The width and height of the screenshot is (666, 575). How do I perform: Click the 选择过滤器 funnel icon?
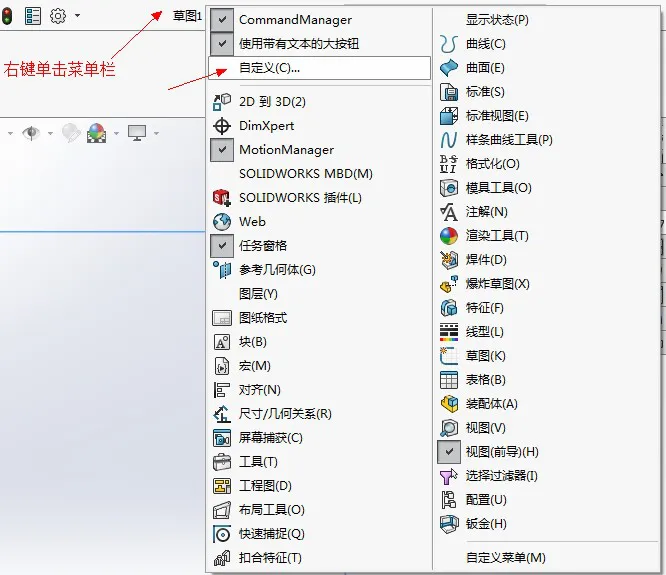(x=449, y=476)
